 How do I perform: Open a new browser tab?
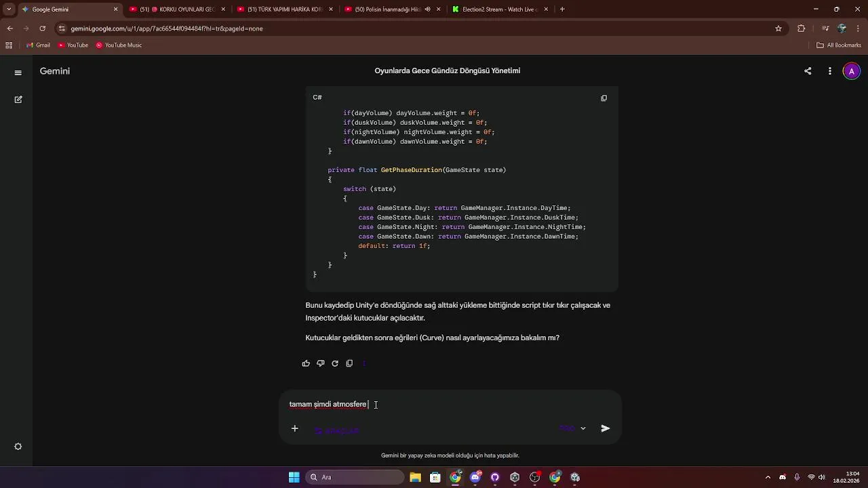[562, 9]
